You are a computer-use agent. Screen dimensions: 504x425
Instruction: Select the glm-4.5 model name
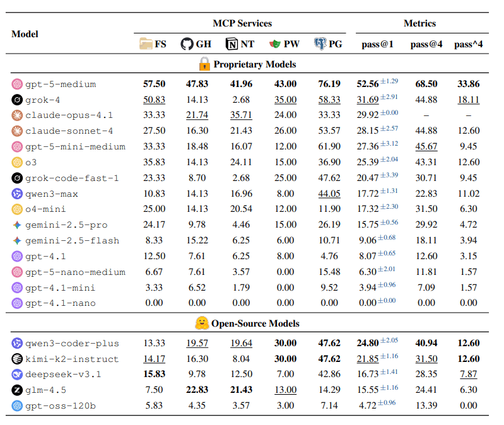[45, 390]
